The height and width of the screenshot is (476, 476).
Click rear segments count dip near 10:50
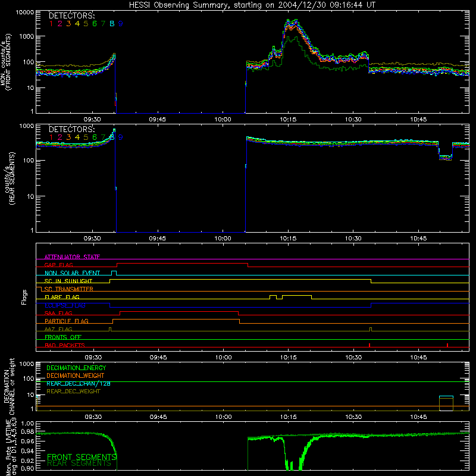click(445, 157)
